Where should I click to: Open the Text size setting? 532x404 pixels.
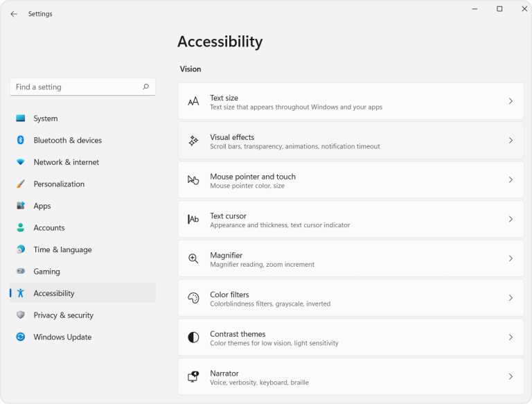click(x=351, y=101)
